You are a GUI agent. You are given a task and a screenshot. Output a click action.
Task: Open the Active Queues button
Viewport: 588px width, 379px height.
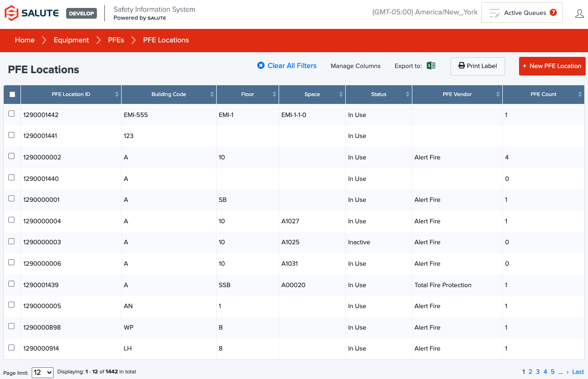coord(522,13)
